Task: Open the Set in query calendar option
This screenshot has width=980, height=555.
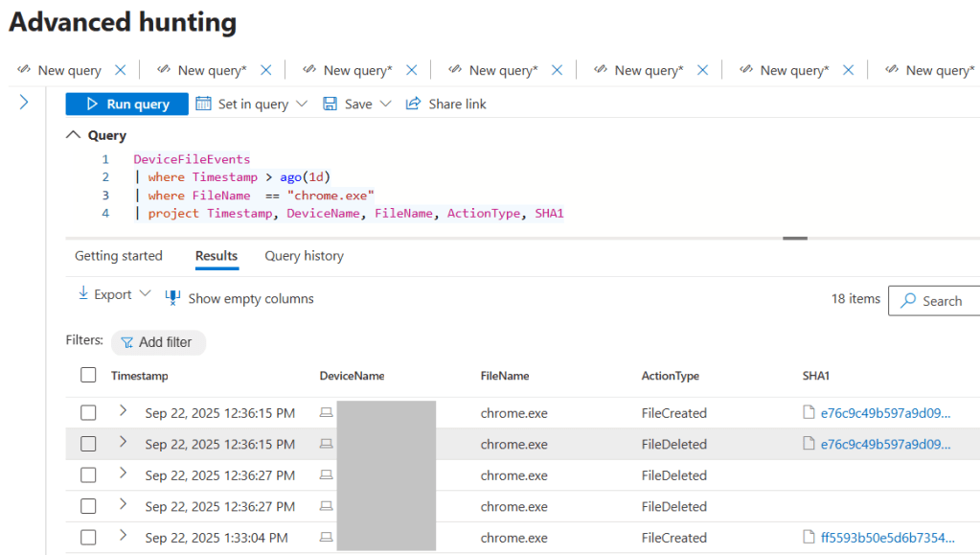Action: pos(203,104)
